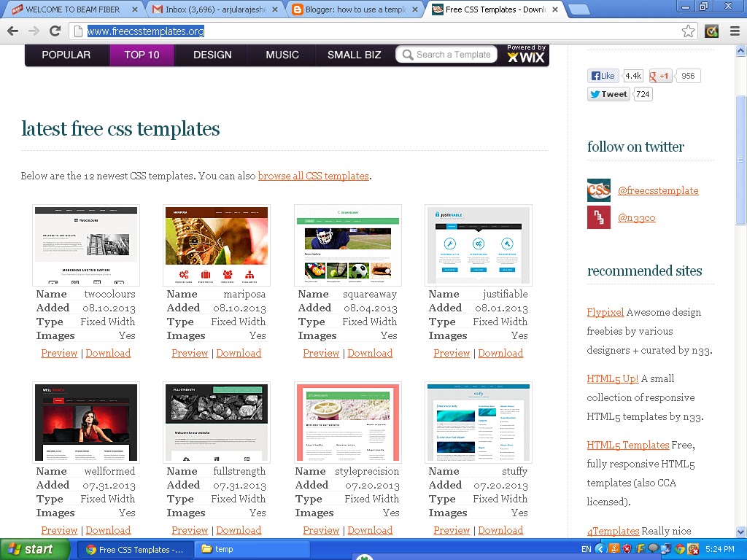
Task: Click the CSS icon beside @freecsstemplate
Action: pos(598,190)
